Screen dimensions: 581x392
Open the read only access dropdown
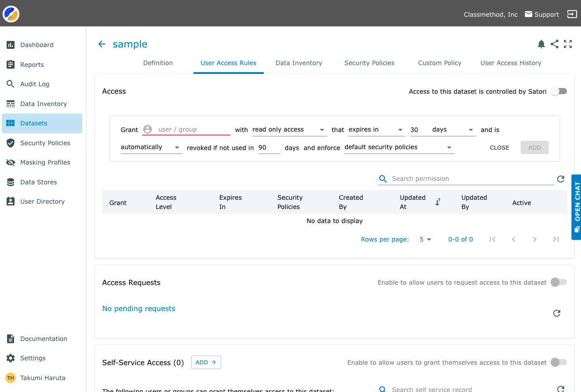pos(321,129)
